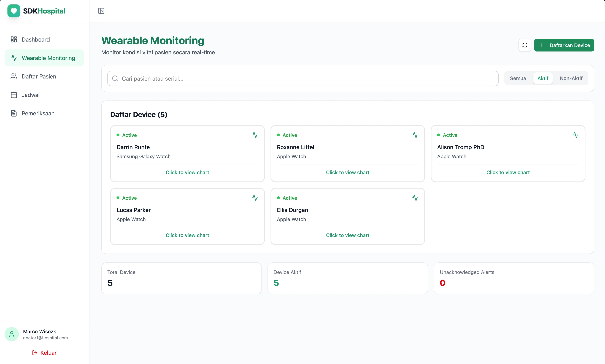Click pulse icon on Alison Tromp PhD card
The image size is (605, 364).
pos(575,135)
